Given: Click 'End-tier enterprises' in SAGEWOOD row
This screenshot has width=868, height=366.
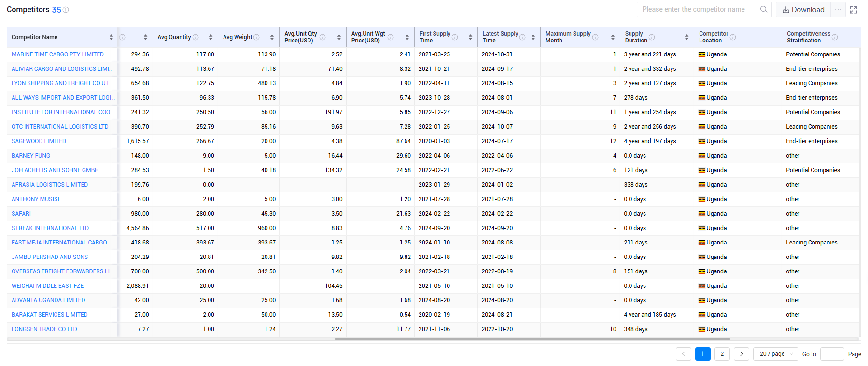Looking at the screenshot, I should click(x=812, y=141).
